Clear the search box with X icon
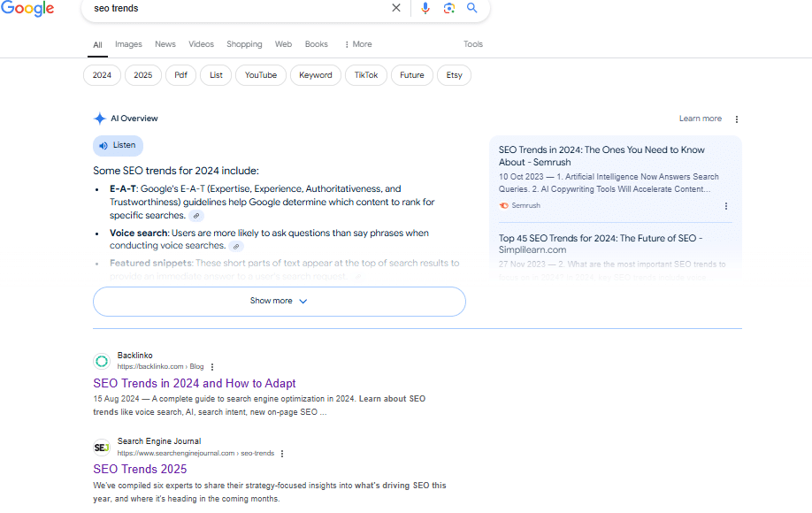This screenshot has height=513, width=812. pyautogui.click(x=396, y=8)
